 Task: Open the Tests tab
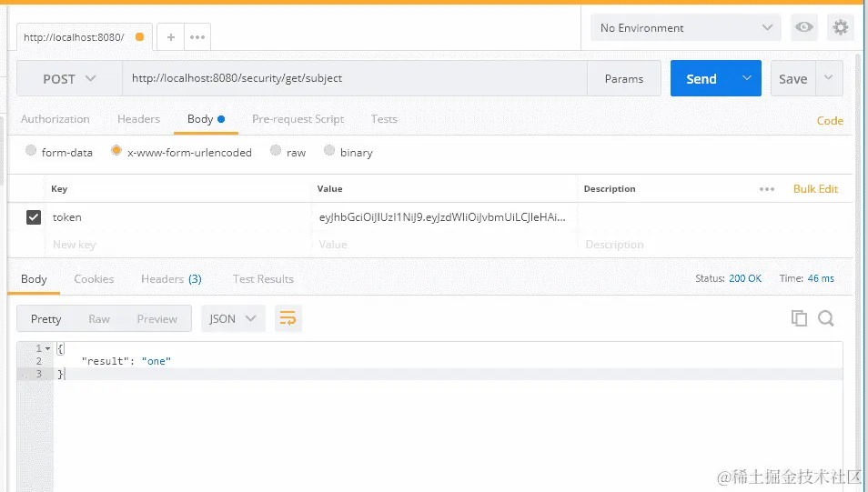[384, 119]
